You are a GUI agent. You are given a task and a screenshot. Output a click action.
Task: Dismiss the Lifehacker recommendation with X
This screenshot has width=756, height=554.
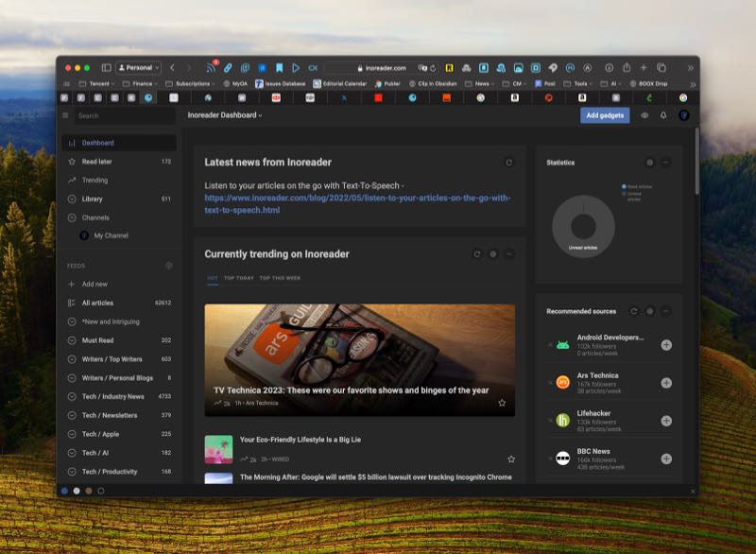pos(550,421)
